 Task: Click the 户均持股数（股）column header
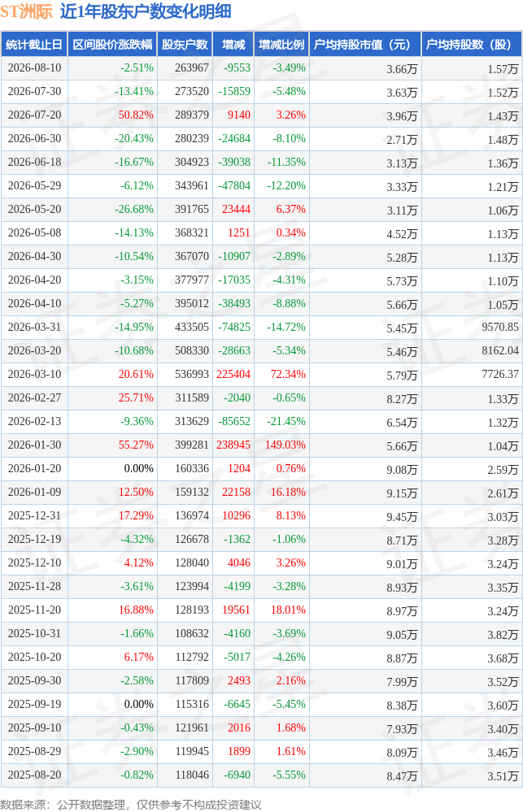(471, 45)
